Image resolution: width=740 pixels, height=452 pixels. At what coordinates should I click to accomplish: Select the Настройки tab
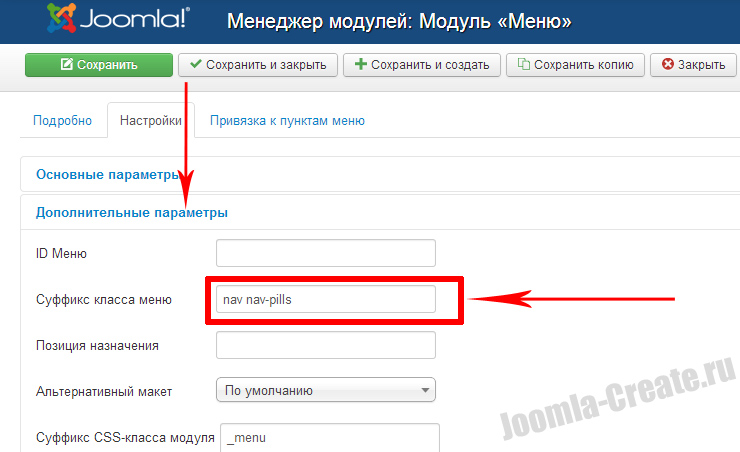(150, 121)
